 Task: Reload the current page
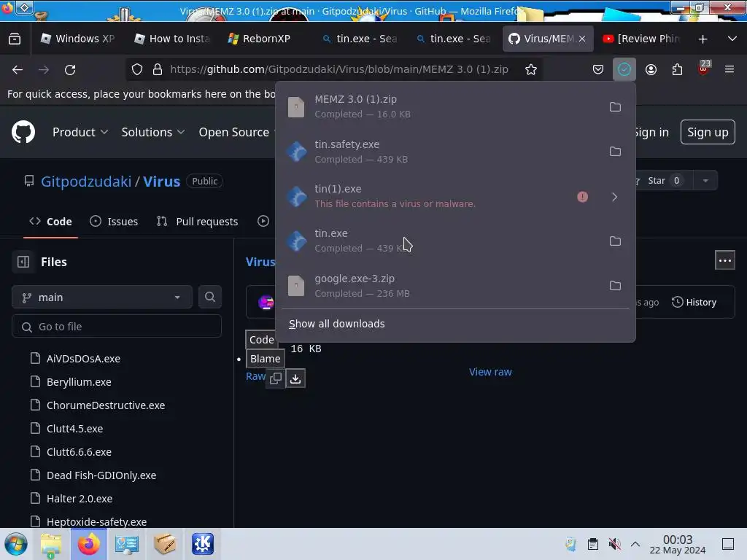pos(70,69)
